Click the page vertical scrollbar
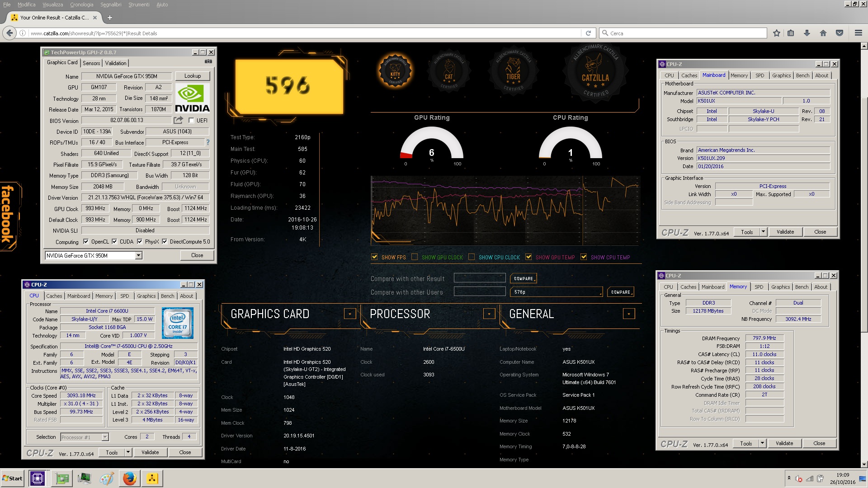The width and height of the screenshot is (868, 488). click(864, 255)
